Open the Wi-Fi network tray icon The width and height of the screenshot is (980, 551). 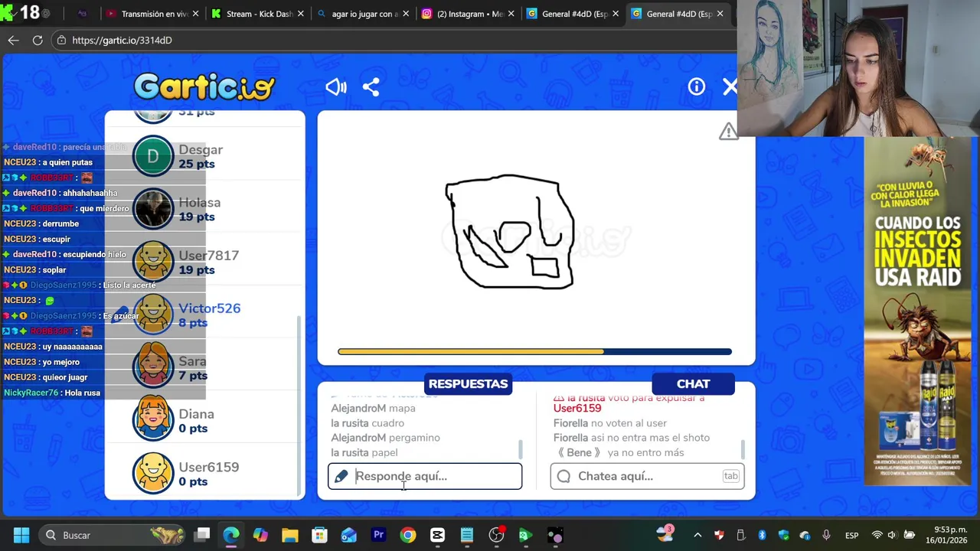click(x=877, y=535)
